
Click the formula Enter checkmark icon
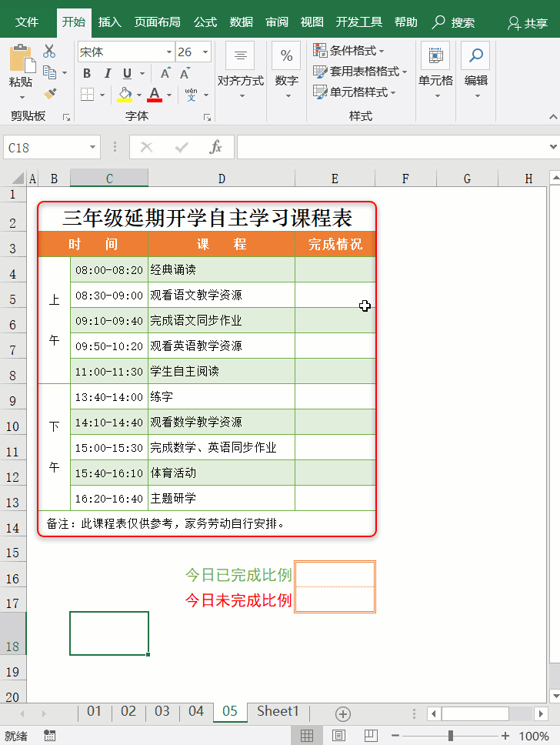pyautogui.click(x=181, y=147)
